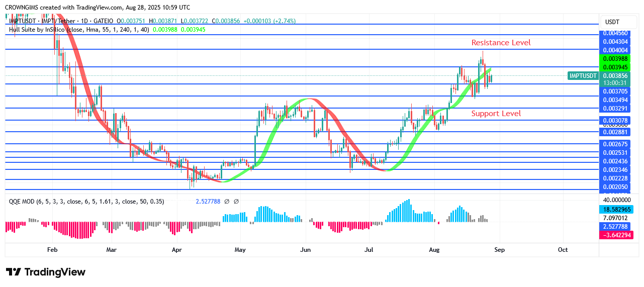Click the USDT currency label on price axis
This screenshot has width=644, height=287.
click(x=612, y=22)
